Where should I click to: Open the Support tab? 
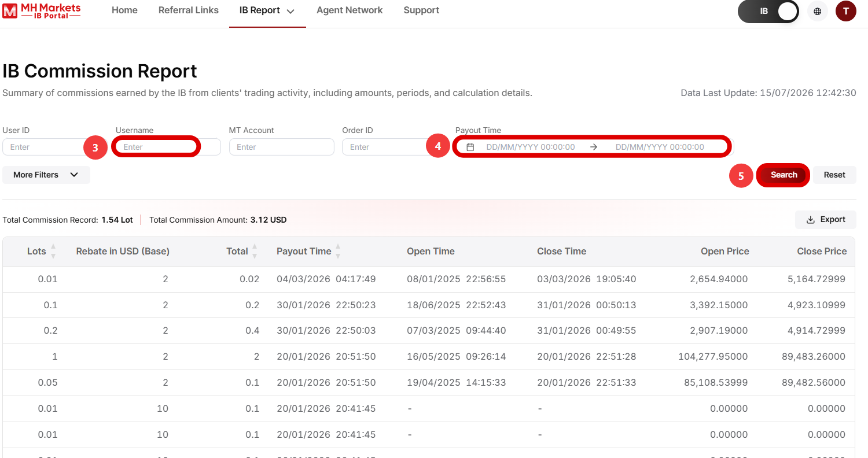click(x=421, y=10)
